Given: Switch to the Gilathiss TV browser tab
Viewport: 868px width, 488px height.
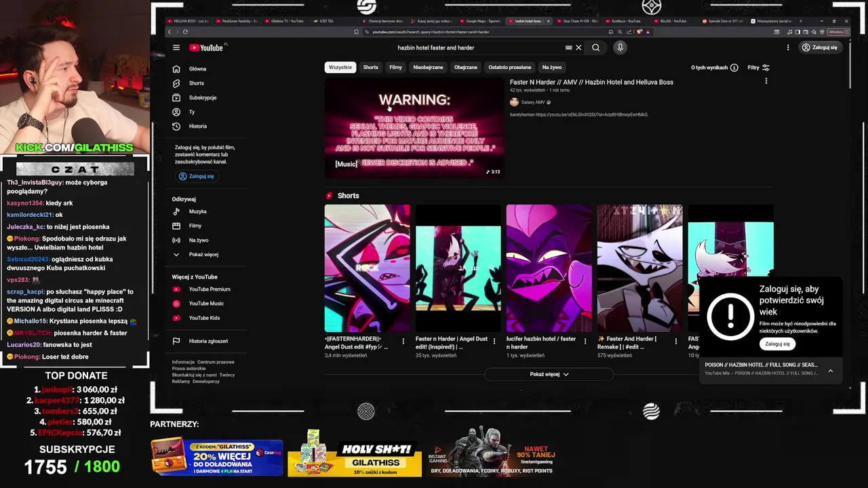Looking at the screenshot, I should 287,21.
